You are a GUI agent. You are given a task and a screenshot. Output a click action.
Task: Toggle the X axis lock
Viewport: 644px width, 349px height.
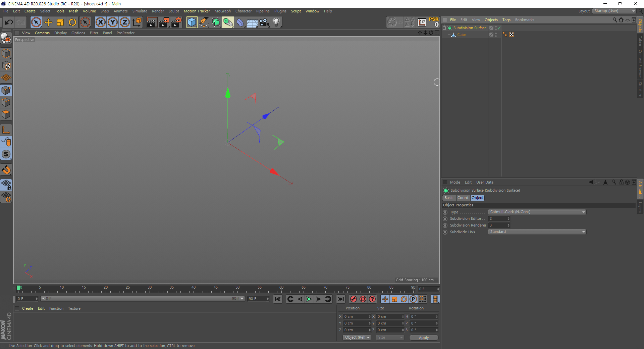[100, 22]
